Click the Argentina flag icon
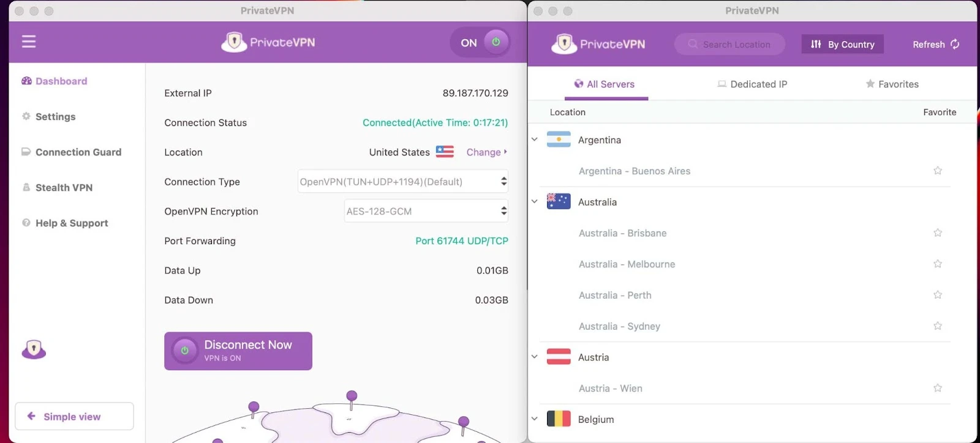 click(x=559, y=140)
